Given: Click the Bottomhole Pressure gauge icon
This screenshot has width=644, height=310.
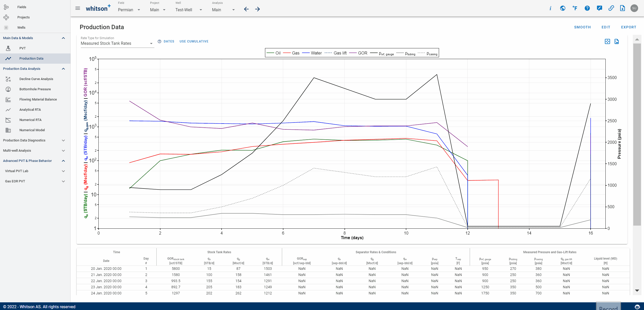Looking at the screenshot, I should [x=8, y=89].
